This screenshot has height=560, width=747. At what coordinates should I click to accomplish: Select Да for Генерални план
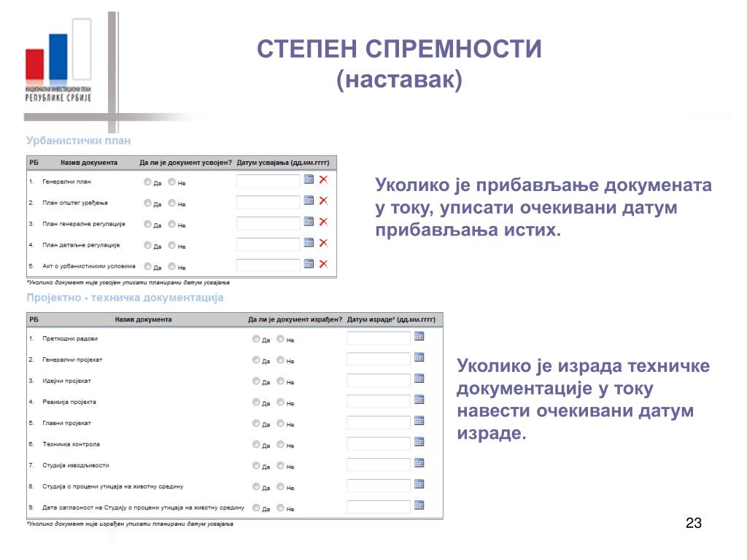tap(147, 182)
